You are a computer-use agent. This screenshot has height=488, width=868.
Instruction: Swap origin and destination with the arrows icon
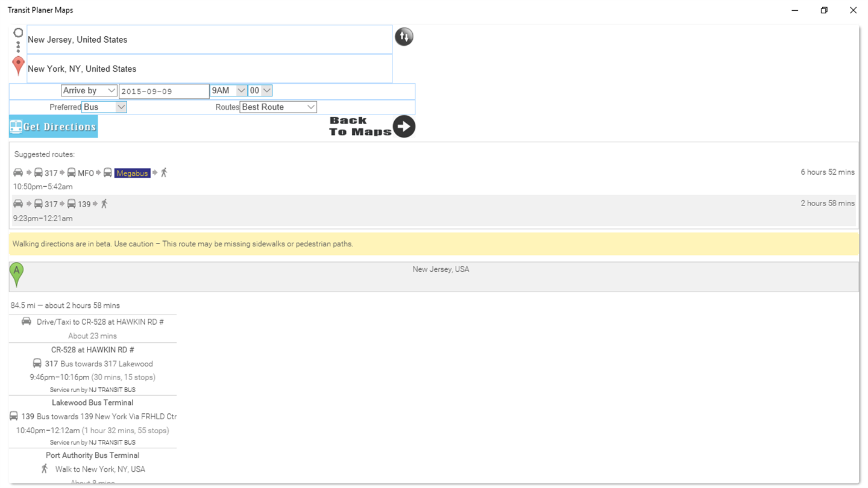coord(404,37)
